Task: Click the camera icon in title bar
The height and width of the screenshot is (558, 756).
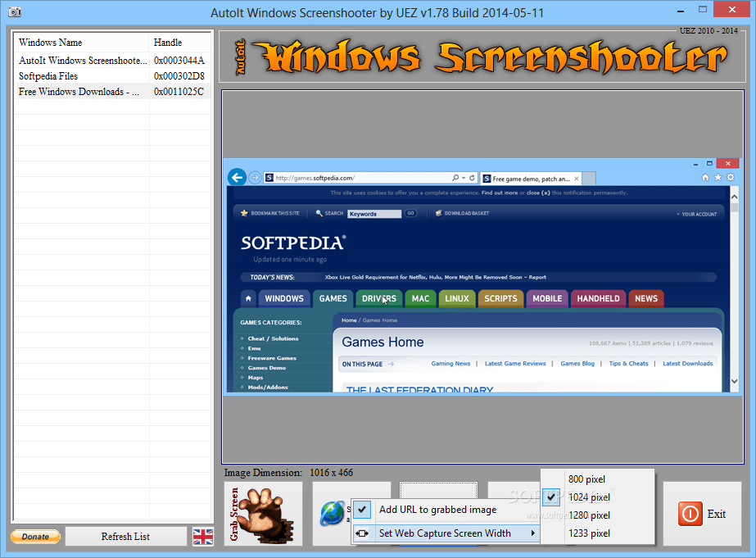Action: [x=15, y=11]
